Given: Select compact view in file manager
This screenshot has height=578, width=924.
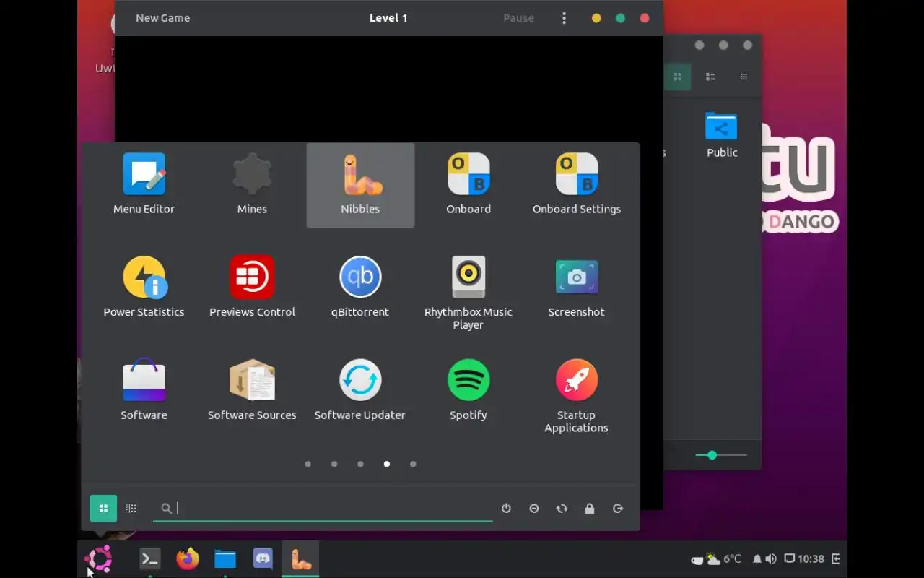Looking at the screenshot, I should (744, 77).
